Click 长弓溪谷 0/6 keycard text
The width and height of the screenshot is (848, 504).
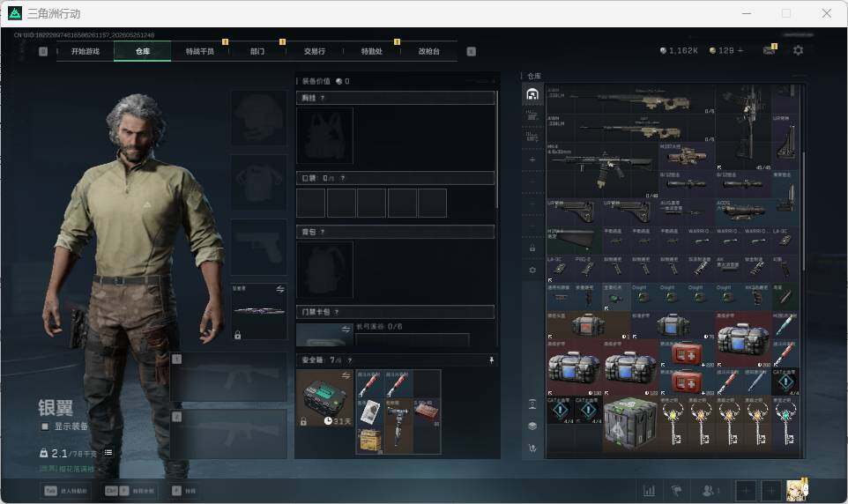(x=379, y=327)
